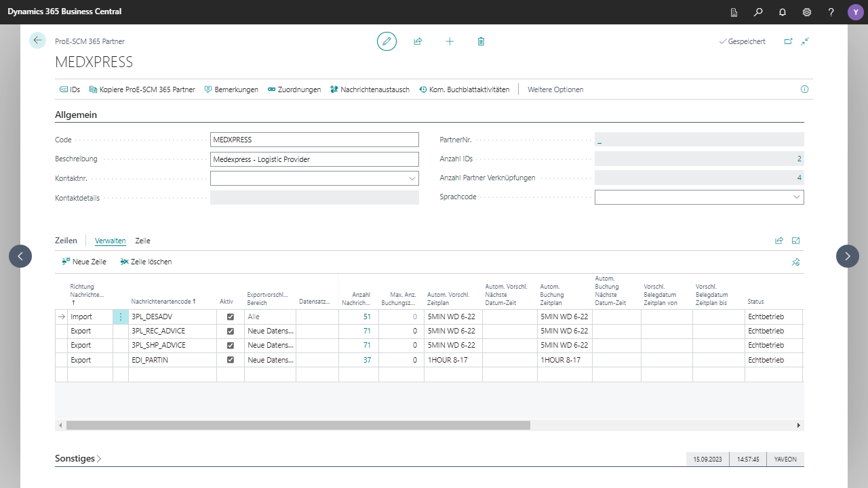Click the horizontal scrollbar in Zeilen grid

[x=298, y=425]
